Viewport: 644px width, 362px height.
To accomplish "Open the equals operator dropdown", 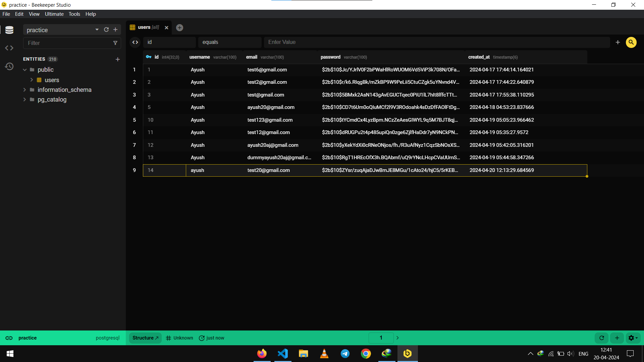I will click(x=229, y=42).
